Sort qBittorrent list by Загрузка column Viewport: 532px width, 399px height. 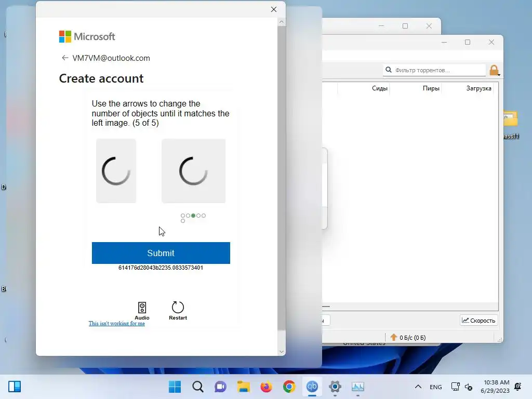478,88
